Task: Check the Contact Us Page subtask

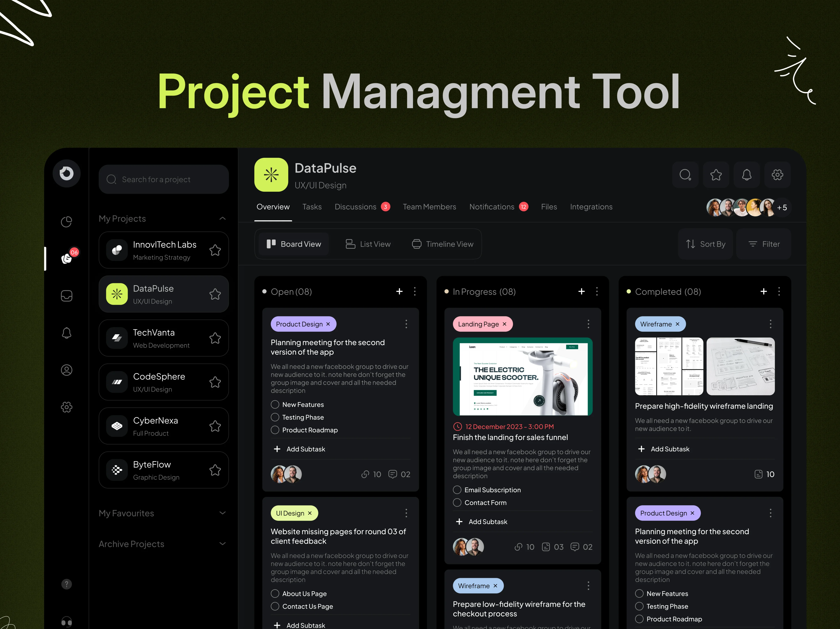Action: [x=275, y=606]
